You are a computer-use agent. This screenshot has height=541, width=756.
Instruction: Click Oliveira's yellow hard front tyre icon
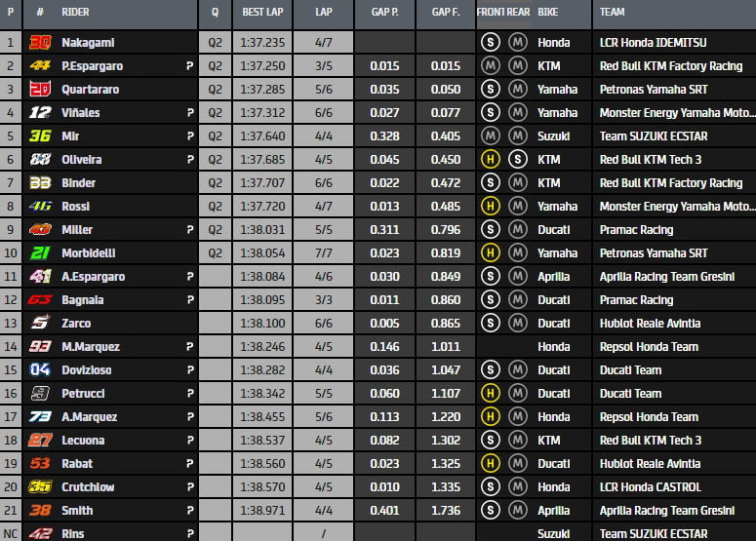[x=491, y=159]
